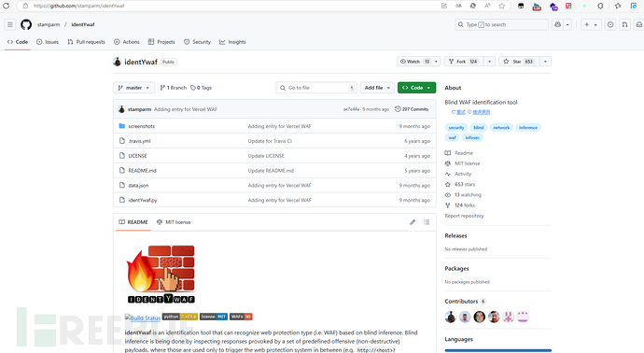Viewport: 644px width, 353px height.
Task: Click the infosec topic tag
Action: [x=472, y=137]
